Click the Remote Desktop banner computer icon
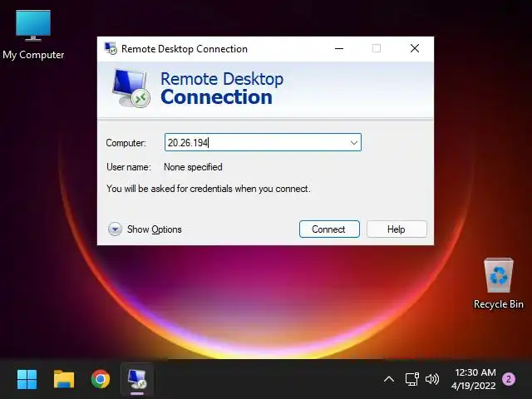This screenshot has height=399, width=532. [x=131, y=88]
